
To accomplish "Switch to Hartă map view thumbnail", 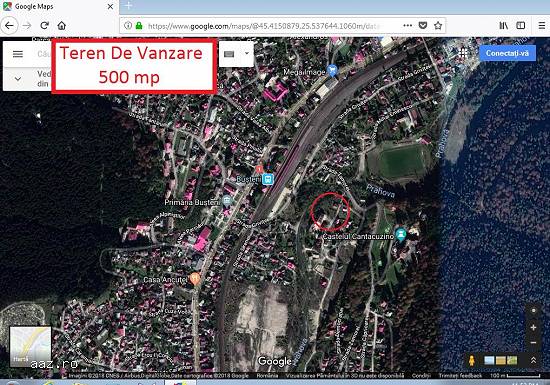I will 30,346.
